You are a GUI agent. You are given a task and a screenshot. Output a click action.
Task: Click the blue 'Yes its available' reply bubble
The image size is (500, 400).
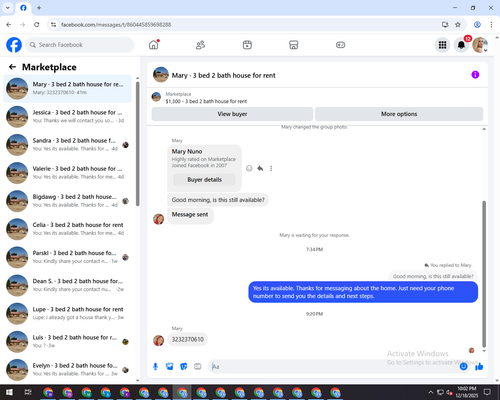[x=363, y=292]
